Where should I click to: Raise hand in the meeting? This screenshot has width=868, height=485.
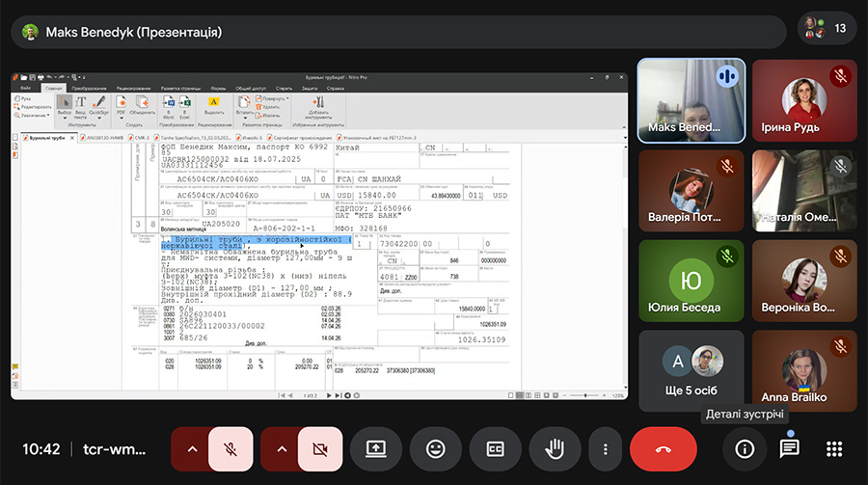[556, 449]
